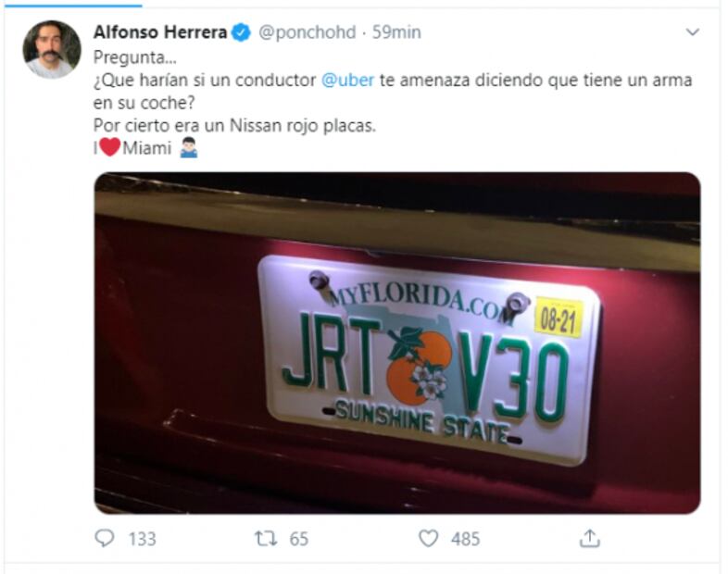The image size is (728, 574).
Task: Open the share tweet icon
Action: pos(589,538)
